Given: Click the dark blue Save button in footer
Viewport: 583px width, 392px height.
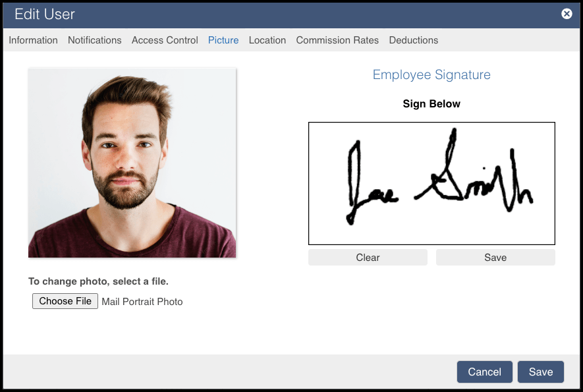Looking at the screenshot, I should click(541, 372).
